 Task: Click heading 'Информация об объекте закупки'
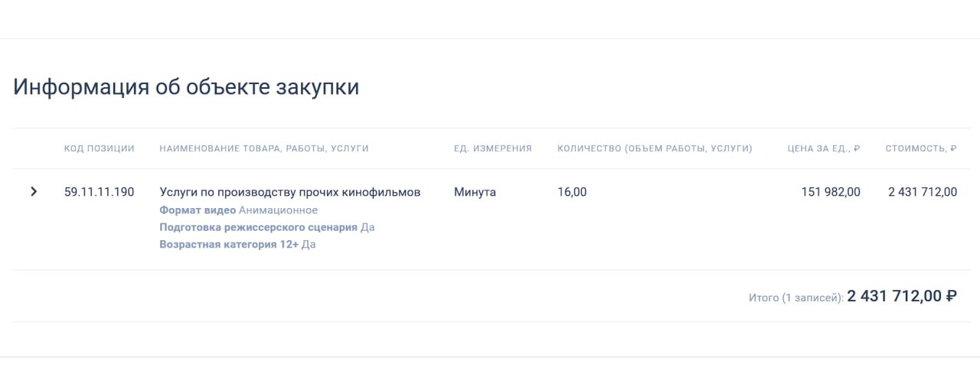click(x=186, y=87)
